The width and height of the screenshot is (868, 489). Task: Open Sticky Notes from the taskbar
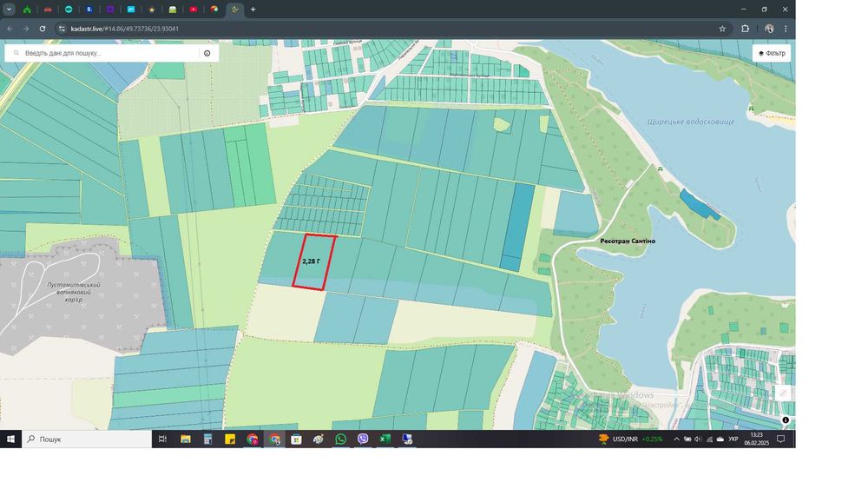(230, 439)
